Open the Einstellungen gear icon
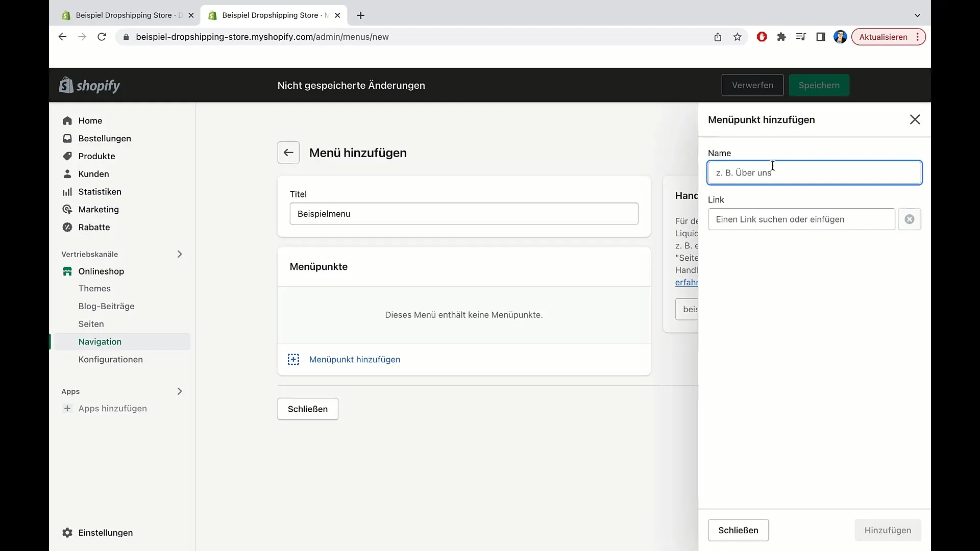The height and width of the screenshot is (551, 980). click(x=67, y=533)
